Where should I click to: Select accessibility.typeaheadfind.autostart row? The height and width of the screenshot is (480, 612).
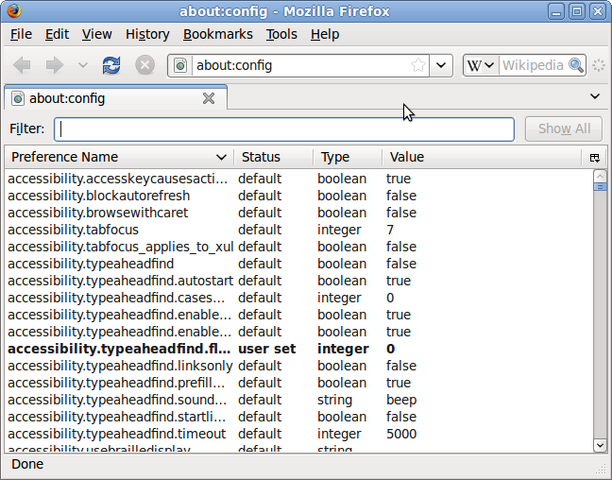pyautogui.click(x=299, y=281)
